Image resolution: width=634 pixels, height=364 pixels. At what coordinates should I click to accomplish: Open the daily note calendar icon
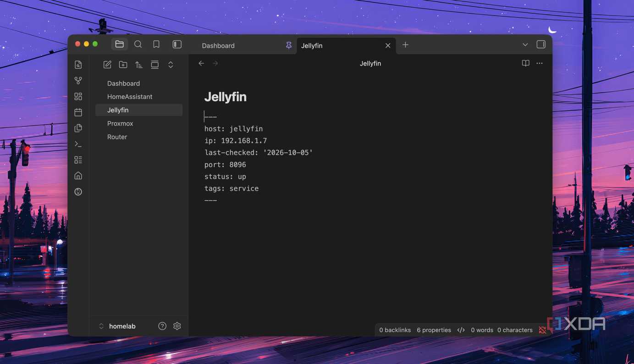[x=78, y=112]
